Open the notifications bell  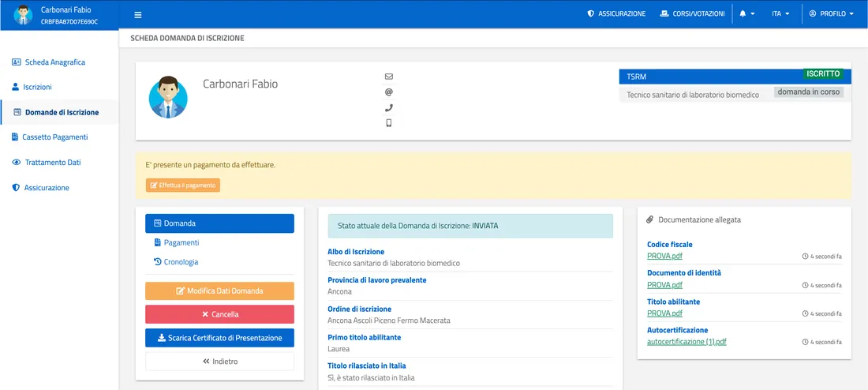(743, 14)
